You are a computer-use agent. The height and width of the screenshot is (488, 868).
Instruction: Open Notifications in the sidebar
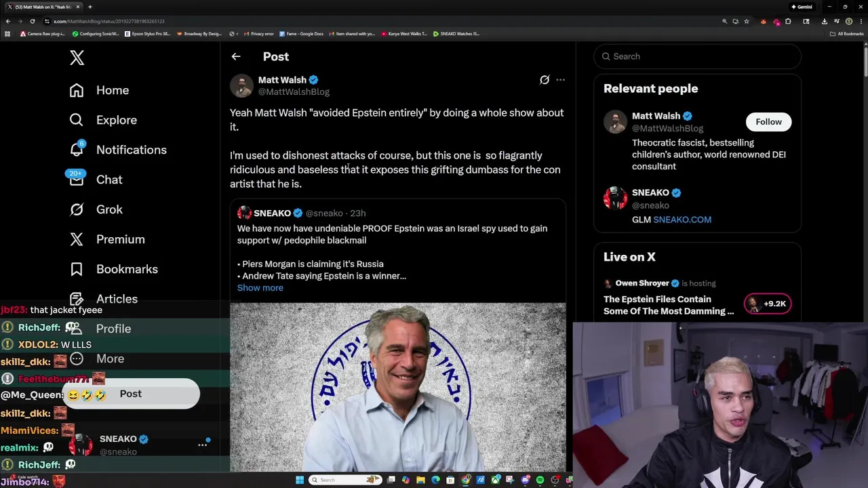pos(118,150)
